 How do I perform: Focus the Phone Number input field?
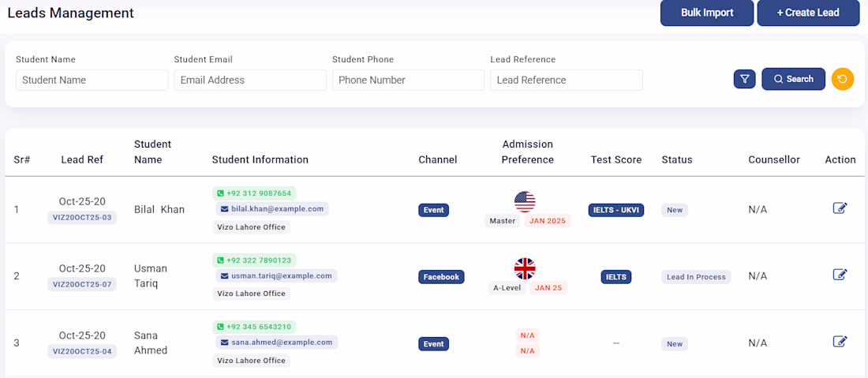click(408, 80)
